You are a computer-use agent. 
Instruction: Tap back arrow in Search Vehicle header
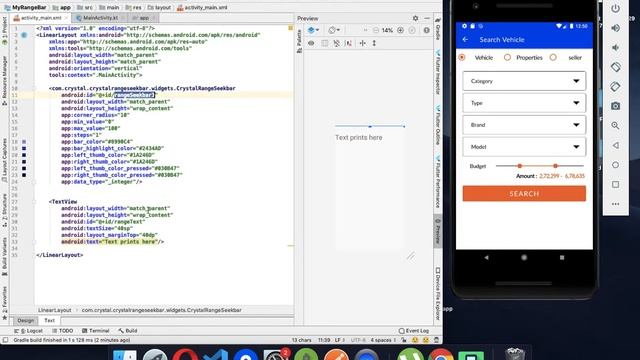pos(465,40)
